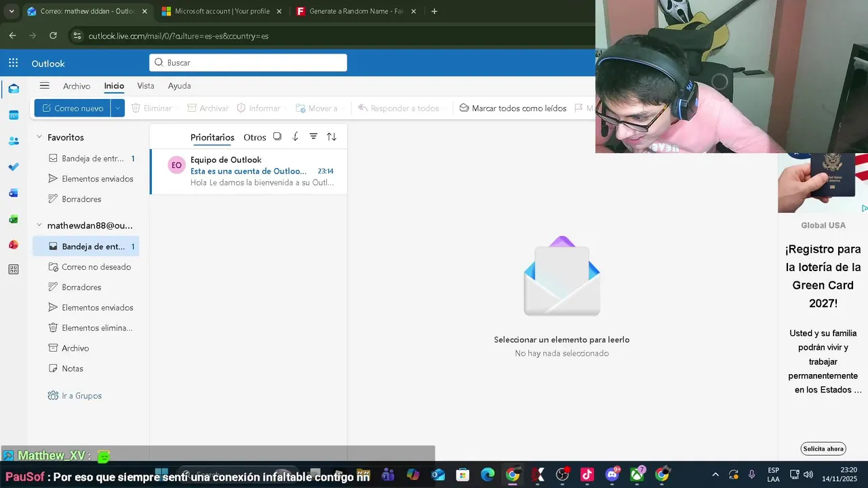Open the PowerPoint app in left rail
Image resolution: width=868 pixels, height=488 pixels.
coord(14,245)
